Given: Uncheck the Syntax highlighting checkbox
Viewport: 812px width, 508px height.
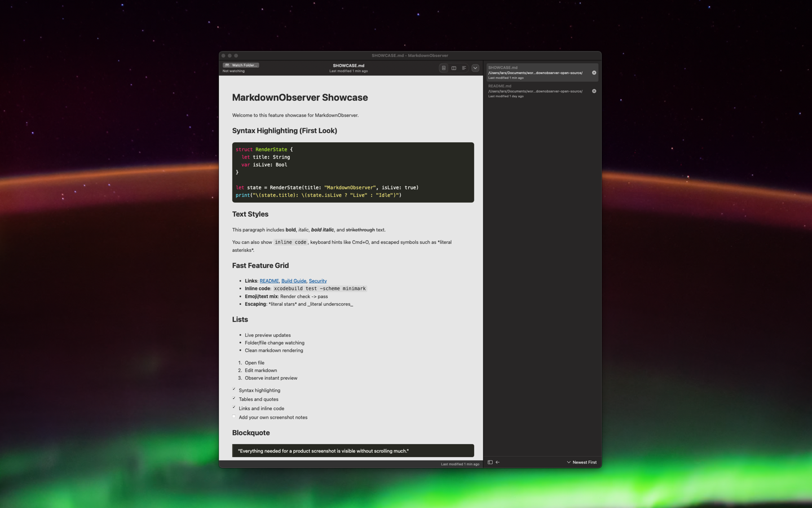Looking at the screenshot, I should [234, 389].
